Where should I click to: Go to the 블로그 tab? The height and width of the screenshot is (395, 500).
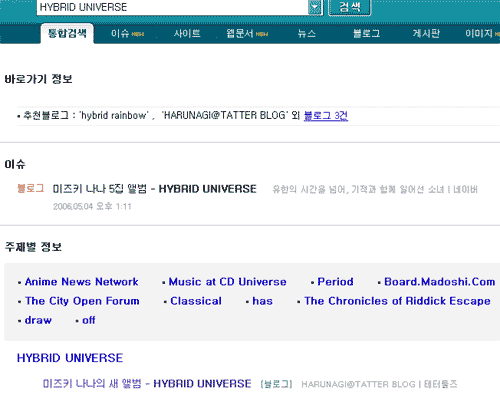[x=366, y=33]
